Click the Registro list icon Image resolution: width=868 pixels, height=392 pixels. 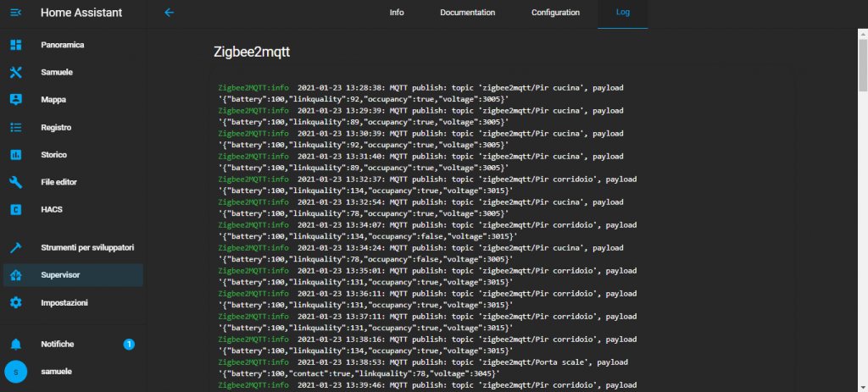pyautogui.click(x=15, y=127)
